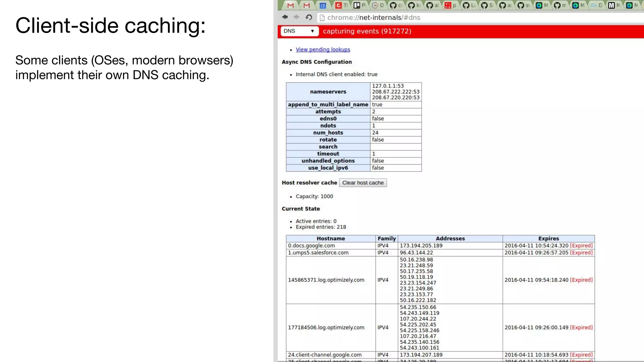Click the page icon in the address bar
The height and width of the screenshot is (362, 644).
tap(322, 18)
